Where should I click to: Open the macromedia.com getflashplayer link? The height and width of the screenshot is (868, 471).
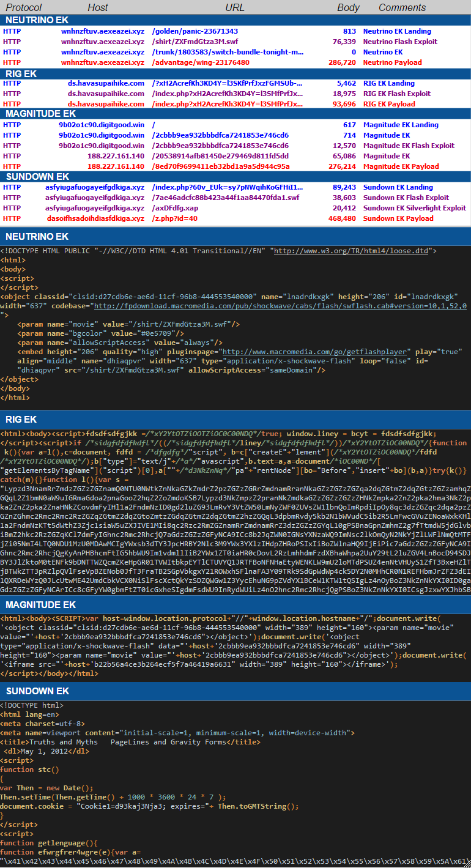click(314, 352)
